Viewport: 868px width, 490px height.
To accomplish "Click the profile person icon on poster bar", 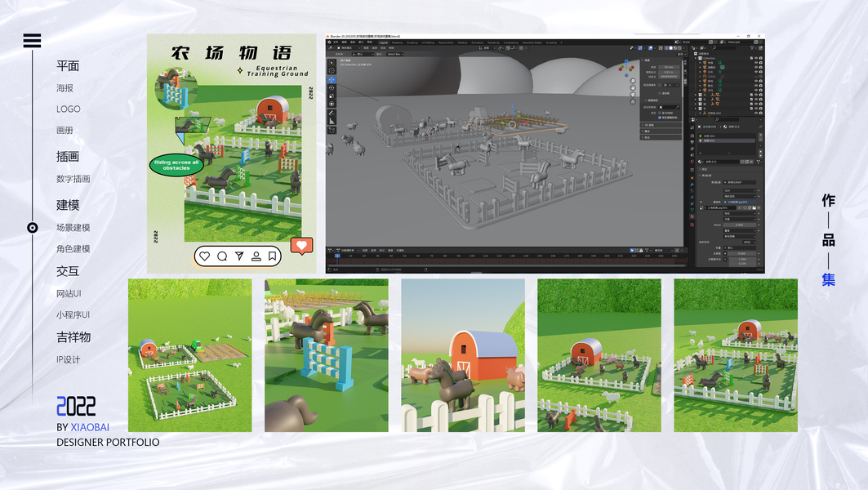I will pos(256,256).
